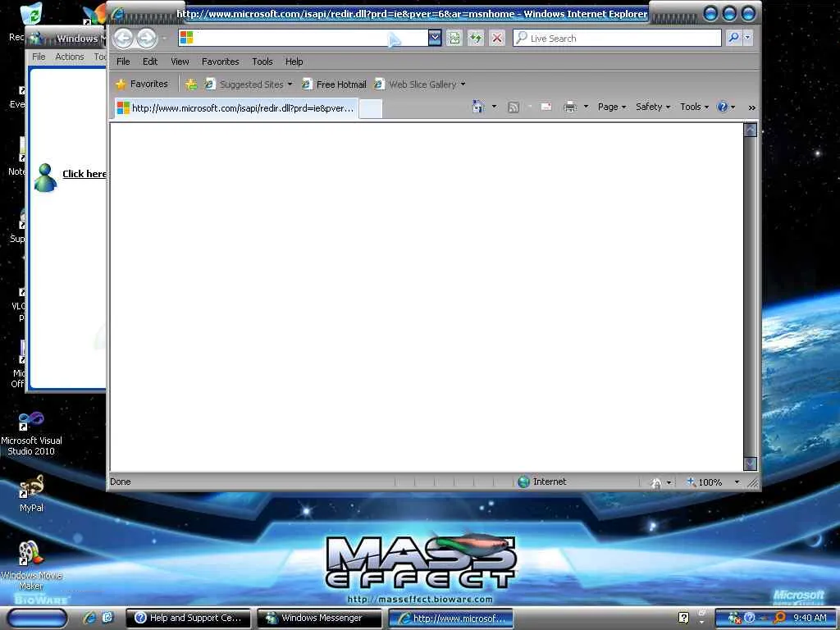
Task: Open the Help menu in Internet Explorer
Action: coord(294,62)
